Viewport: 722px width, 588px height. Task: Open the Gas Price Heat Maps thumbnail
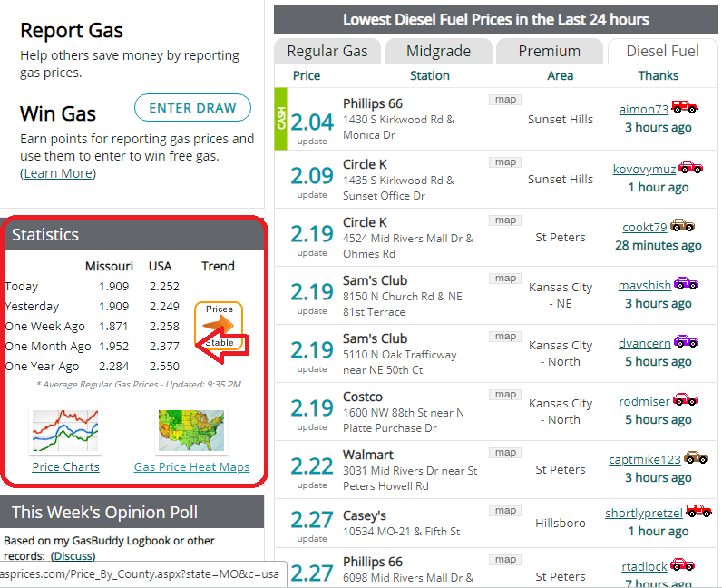click(191, 430)
